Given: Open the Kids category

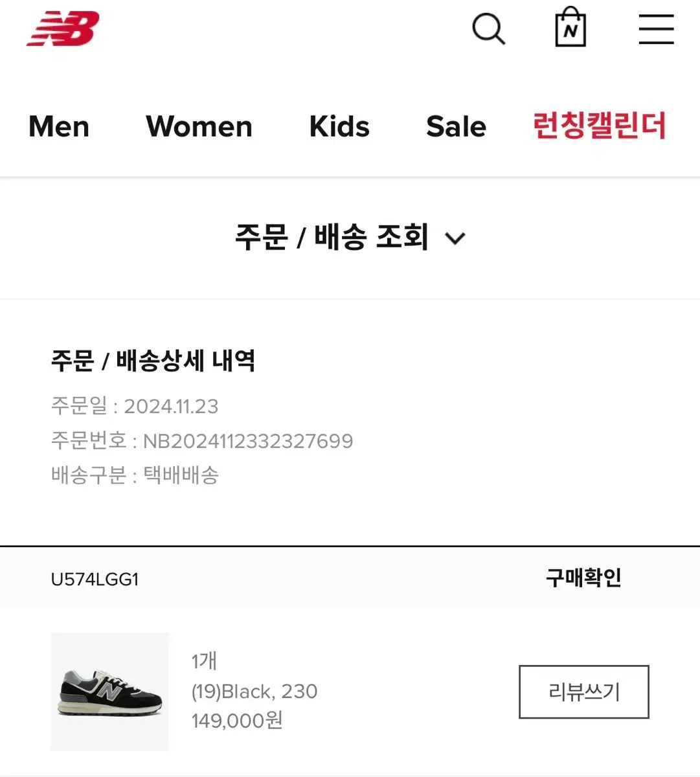Looking at the screenshot, I should [x=339, y=126].
